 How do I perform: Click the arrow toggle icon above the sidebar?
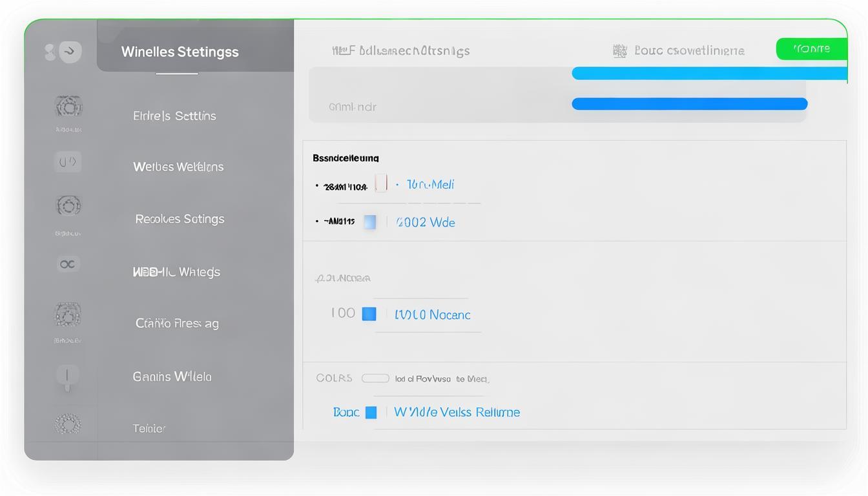point(70,52)
